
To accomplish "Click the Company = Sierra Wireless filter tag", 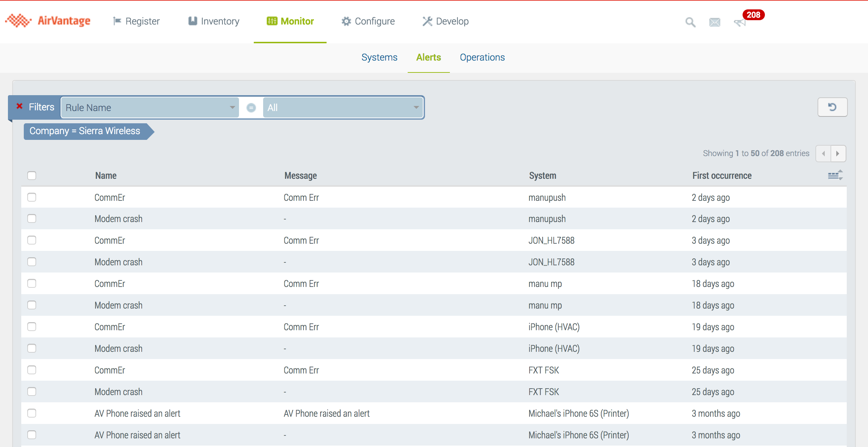I will (85, 131).
